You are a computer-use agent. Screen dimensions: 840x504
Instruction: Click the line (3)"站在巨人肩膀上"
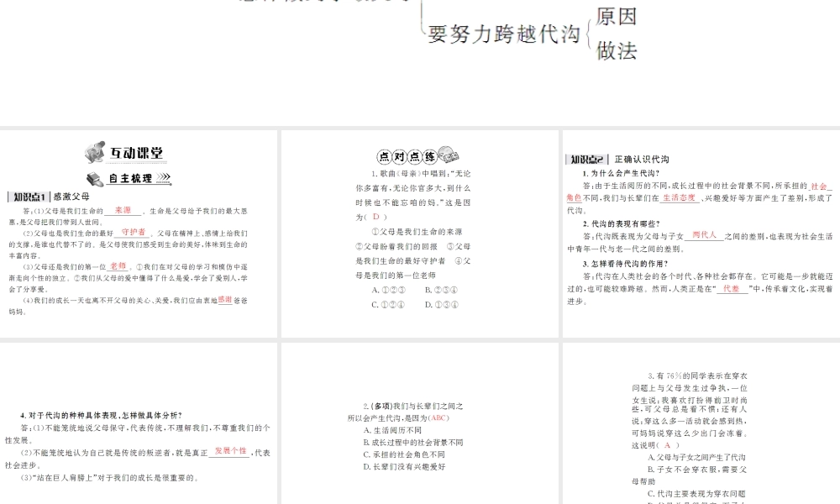click(110, 478)
